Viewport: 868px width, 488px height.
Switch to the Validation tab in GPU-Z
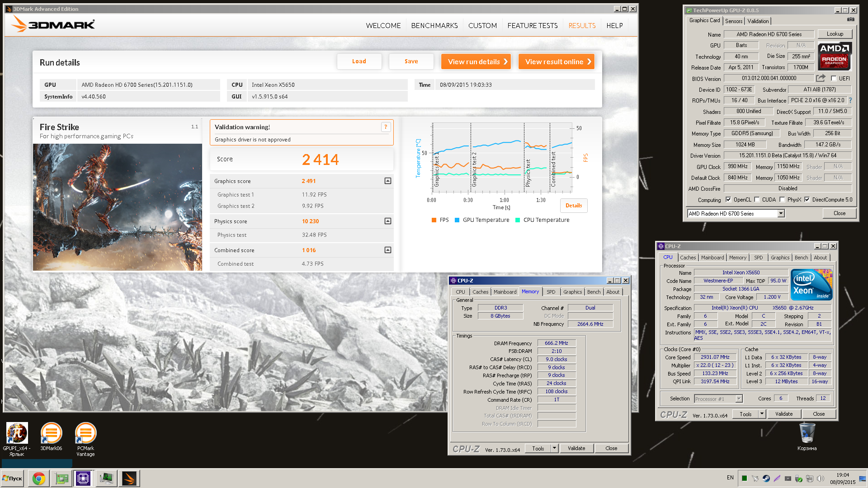point(758,21)
